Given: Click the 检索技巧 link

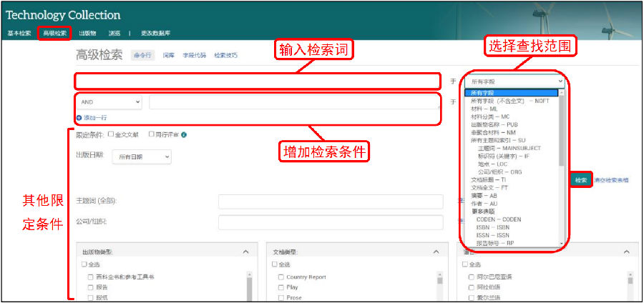Looking at the screenshot, I should coord(225,56).
